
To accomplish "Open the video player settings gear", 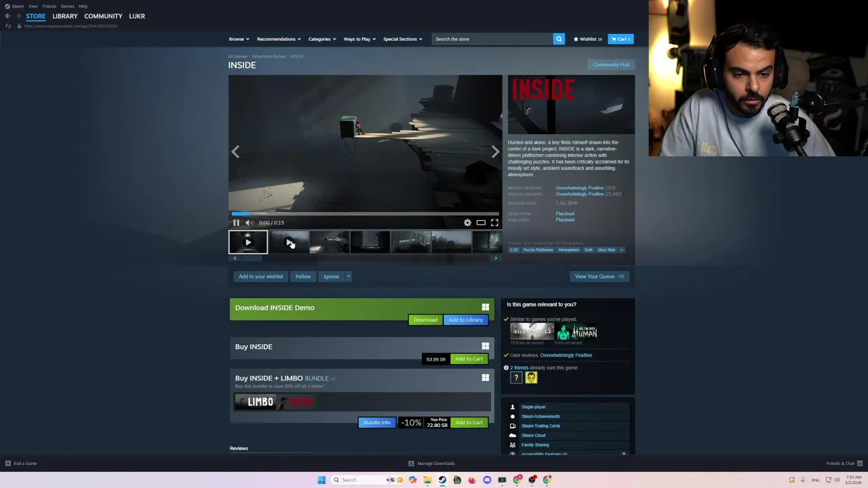I will (x=467, y=222).
